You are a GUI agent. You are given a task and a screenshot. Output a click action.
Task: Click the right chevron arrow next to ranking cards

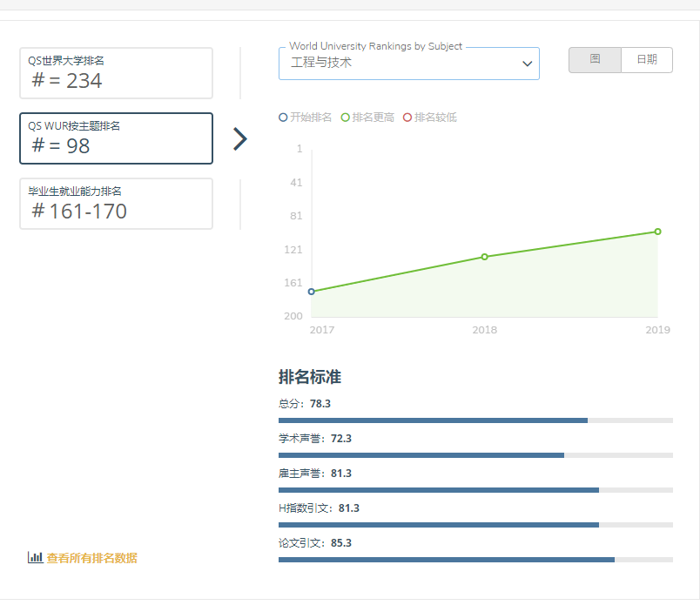pos(240,139)
